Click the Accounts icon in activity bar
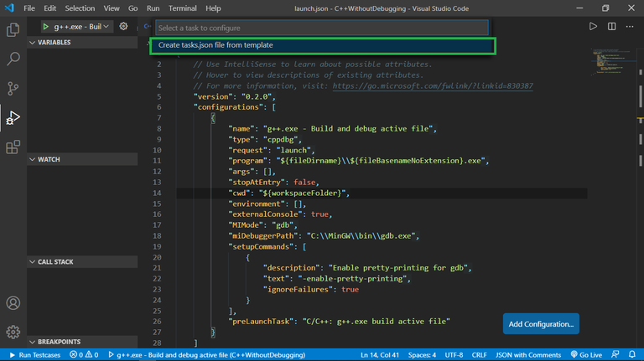Viewport: 644px width, 361px height. tap(13, 303)
